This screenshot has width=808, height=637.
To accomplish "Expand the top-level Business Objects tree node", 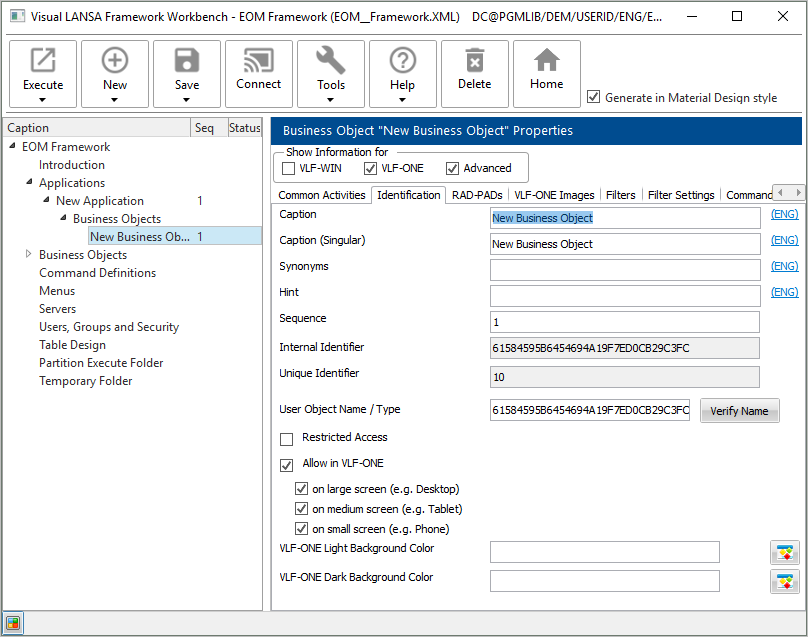I will click(x=29, y=255).
